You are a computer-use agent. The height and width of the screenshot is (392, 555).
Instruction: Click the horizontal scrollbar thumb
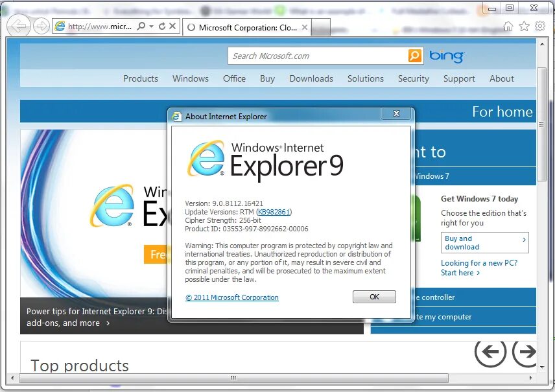233,378
